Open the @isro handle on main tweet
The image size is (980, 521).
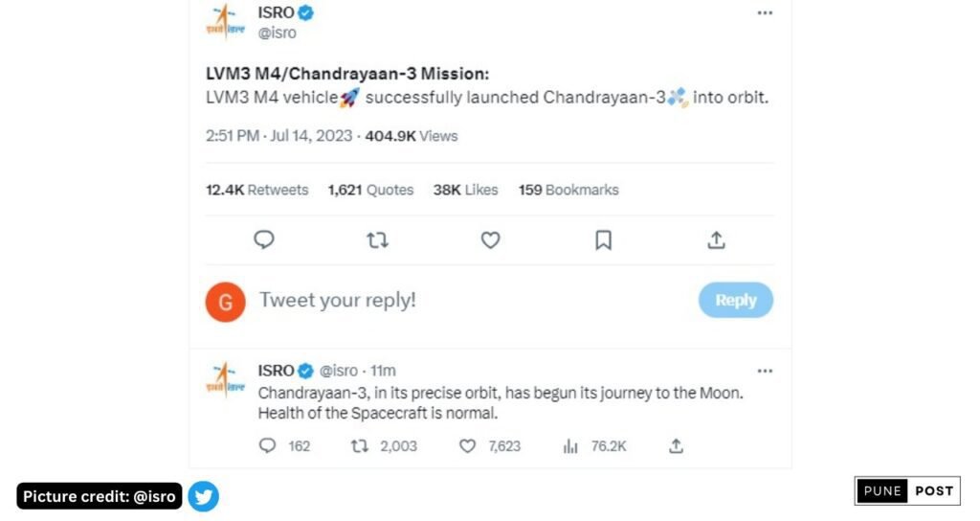click(278, 33)
